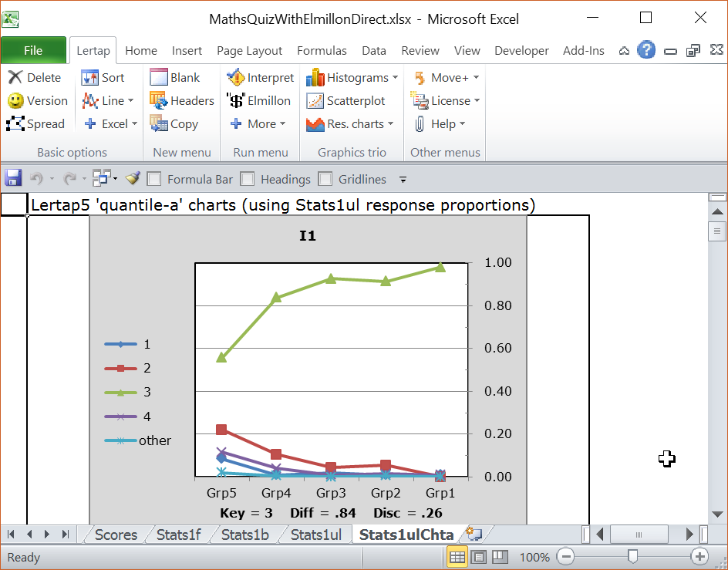This screenshot has height=570, width=728.
Task: Open the Scores worksheet tab
Action: pyautogui.click(x=116, y=535)
